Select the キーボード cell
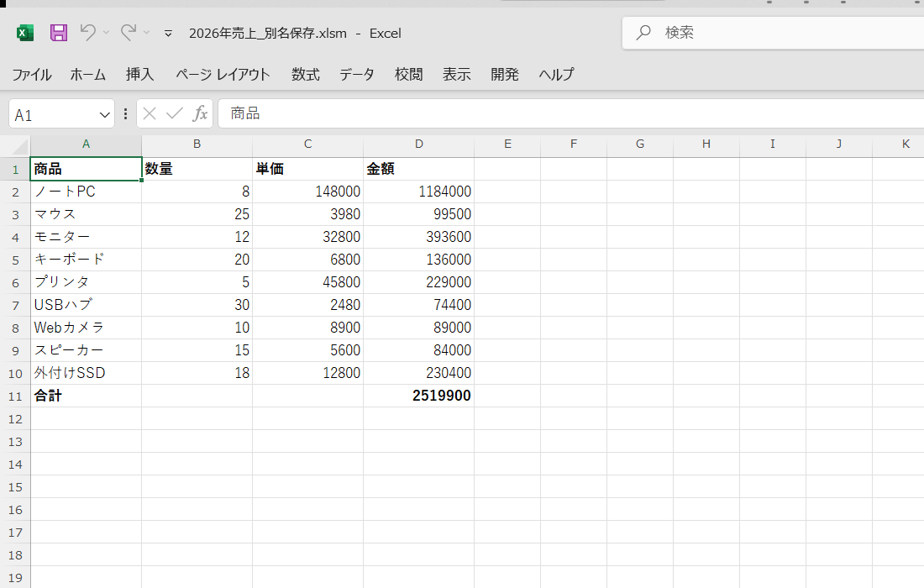924x588 pixels. [86, 260]
